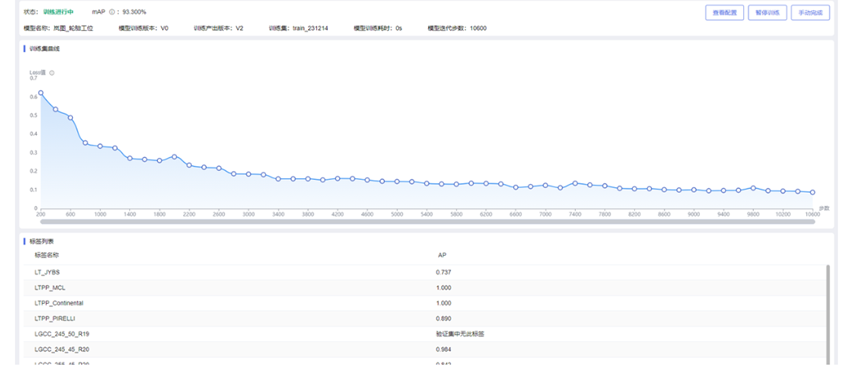Select the LGCC_245_45_R20 label row
865x391 pixels.
tap(425, 349)
